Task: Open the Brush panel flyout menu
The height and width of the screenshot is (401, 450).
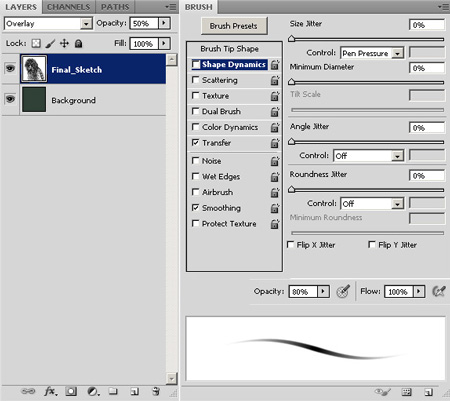Action: tap(443, 7)
